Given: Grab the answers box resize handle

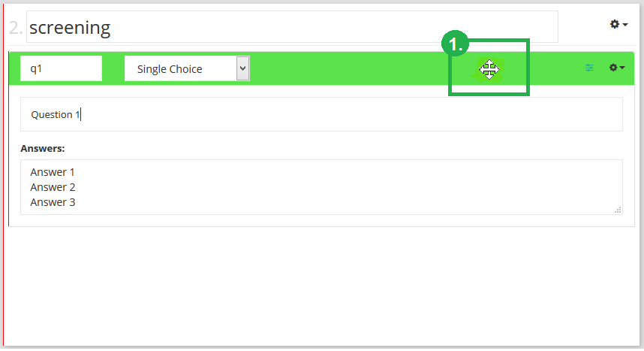Looking at the screenshot, I should point(618,210).
